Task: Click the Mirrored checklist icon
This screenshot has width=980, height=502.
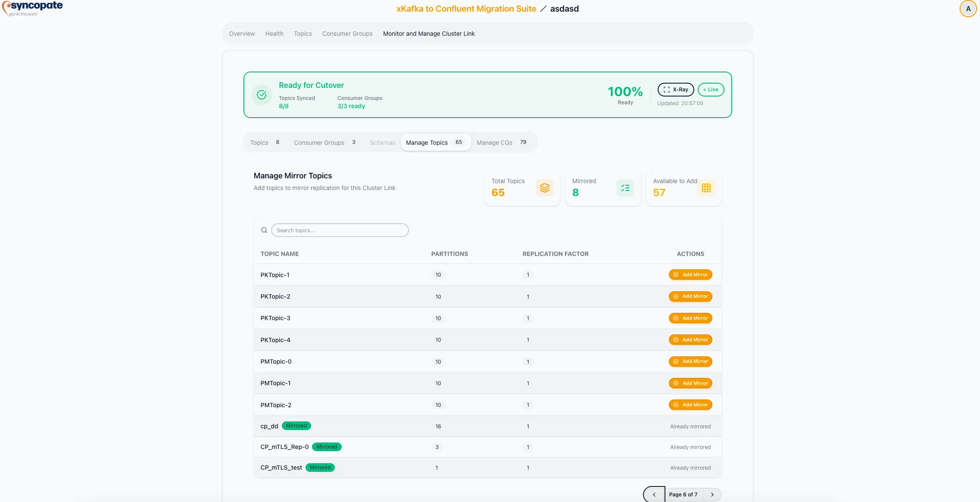Action: [x=625, y=188]
